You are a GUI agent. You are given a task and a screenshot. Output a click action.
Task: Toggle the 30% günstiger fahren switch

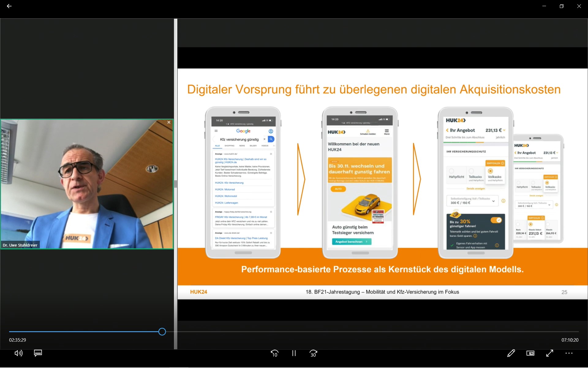(x=496, y=220)
